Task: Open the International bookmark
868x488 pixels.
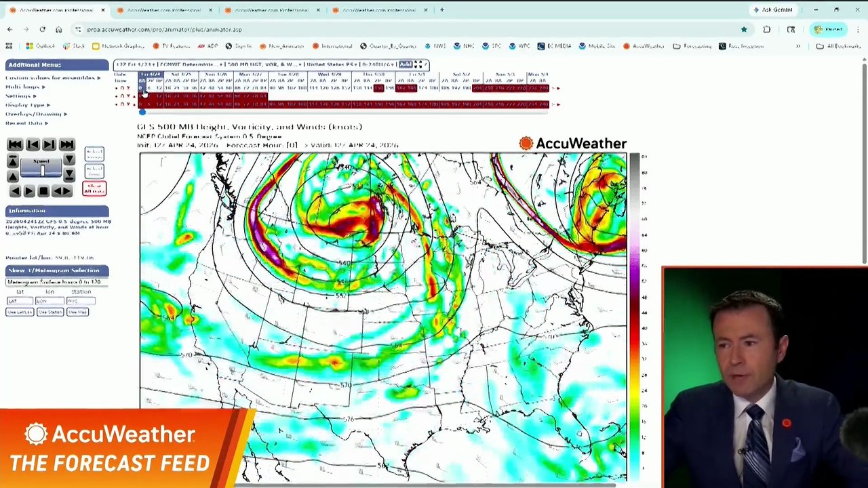Action: coord(332,46)
